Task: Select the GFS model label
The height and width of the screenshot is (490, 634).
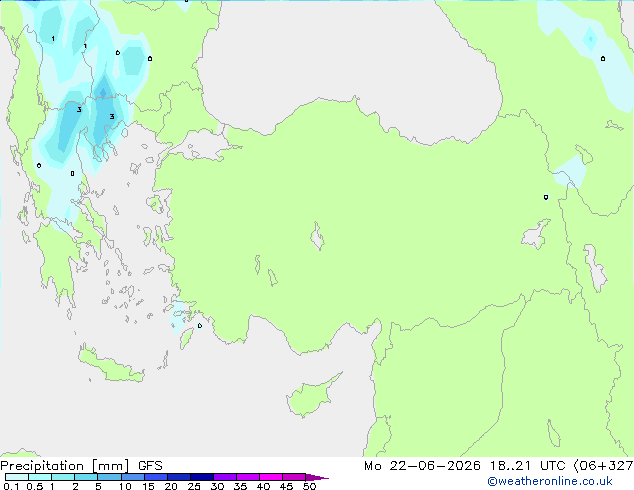Action: 150,466
